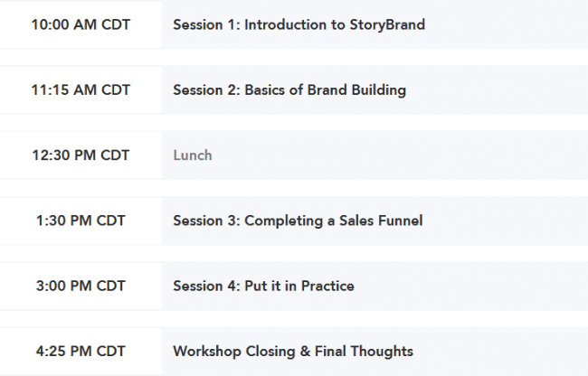Viewport: 588px width, 376px height.
Task: Select Session 1: Introduction to StoryBrand
Action: pos(299,25)
